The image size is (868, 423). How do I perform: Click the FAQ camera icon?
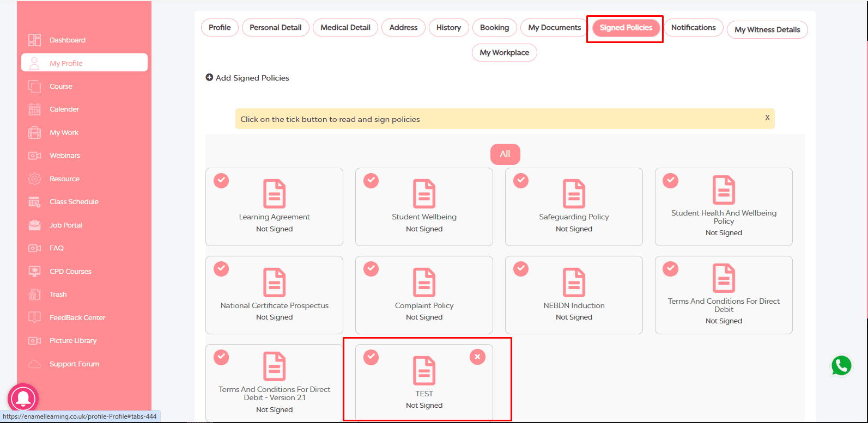click(34, 248)
